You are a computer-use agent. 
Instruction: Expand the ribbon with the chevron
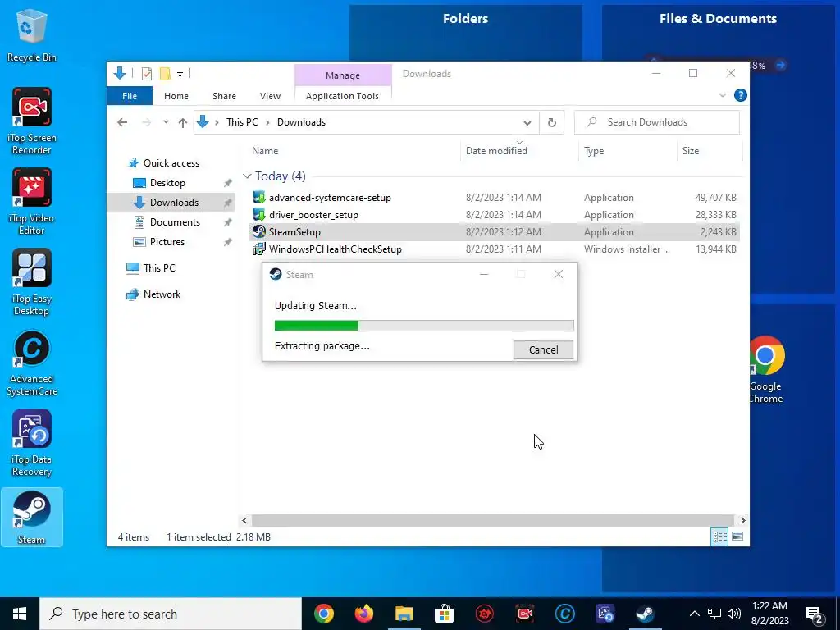[722, 95]
